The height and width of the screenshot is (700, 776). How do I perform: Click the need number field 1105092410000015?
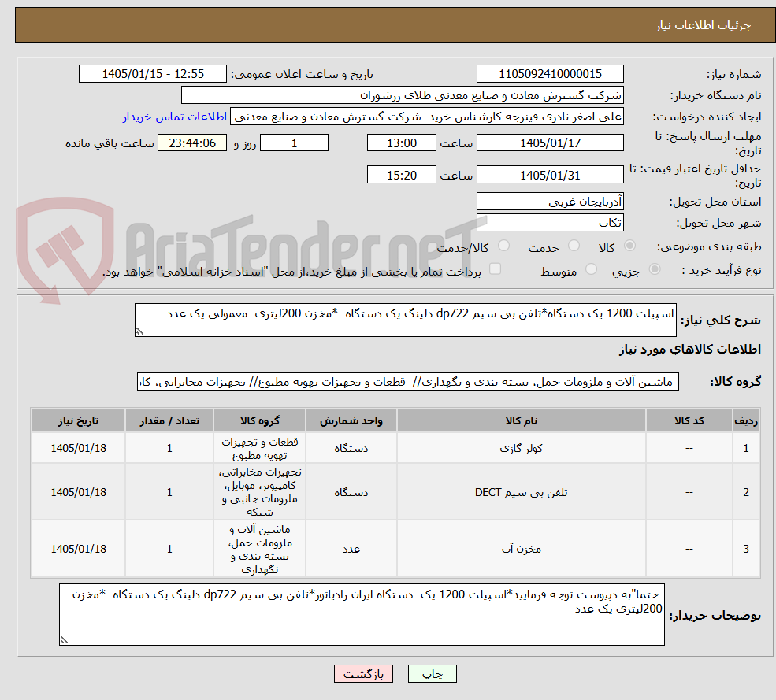550,74
